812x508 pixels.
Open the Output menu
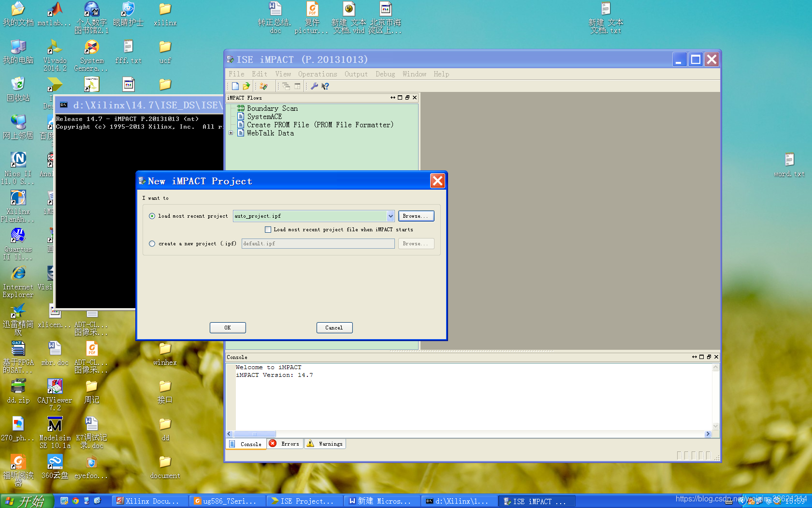(356, 74)
